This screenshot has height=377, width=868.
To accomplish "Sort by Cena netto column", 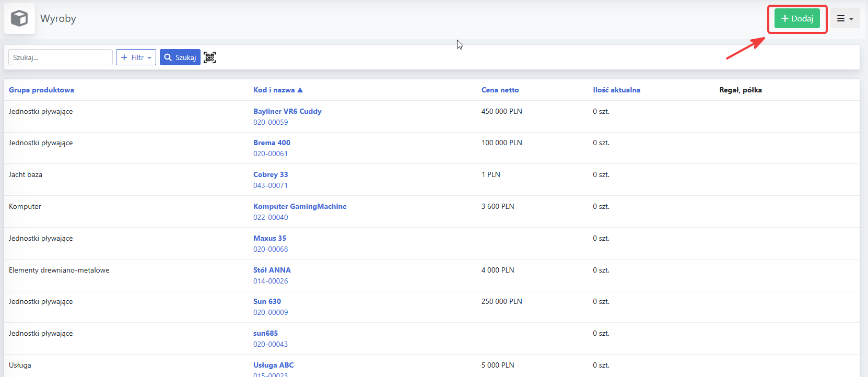I will [500, 90].
